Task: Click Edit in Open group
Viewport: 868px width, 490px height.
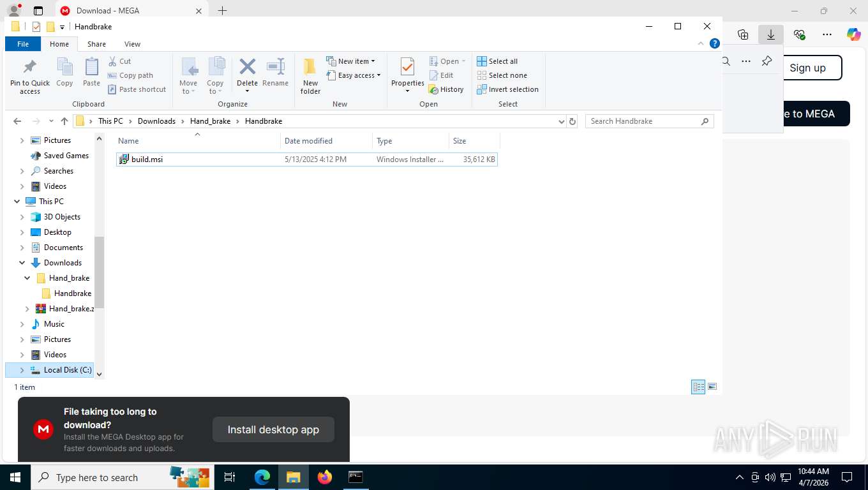Action: [x=440, y=75]
